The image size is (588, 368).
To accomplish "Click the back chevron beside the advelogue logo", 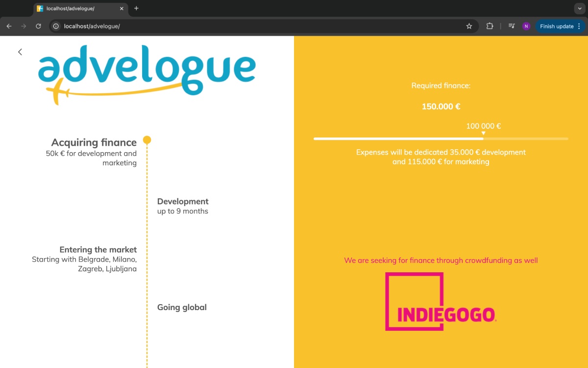I will click(x=20, y=52).
